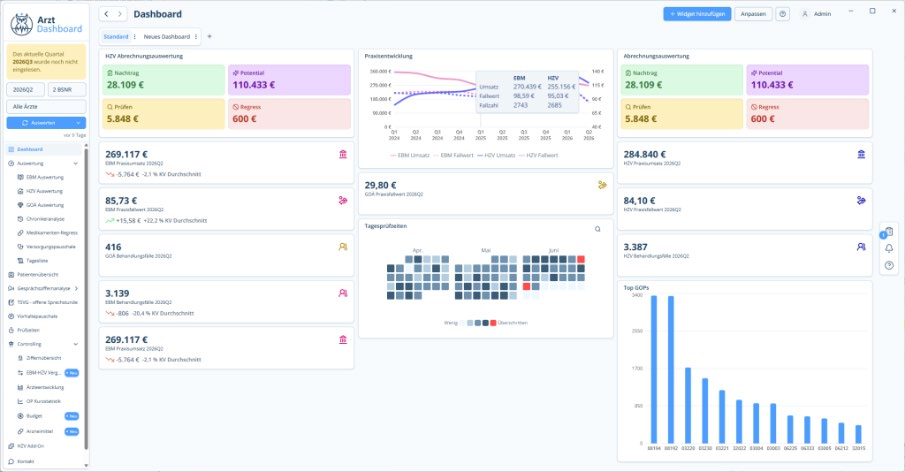
Task: Click the blue Auswerten button
Action: pos(40,123)
